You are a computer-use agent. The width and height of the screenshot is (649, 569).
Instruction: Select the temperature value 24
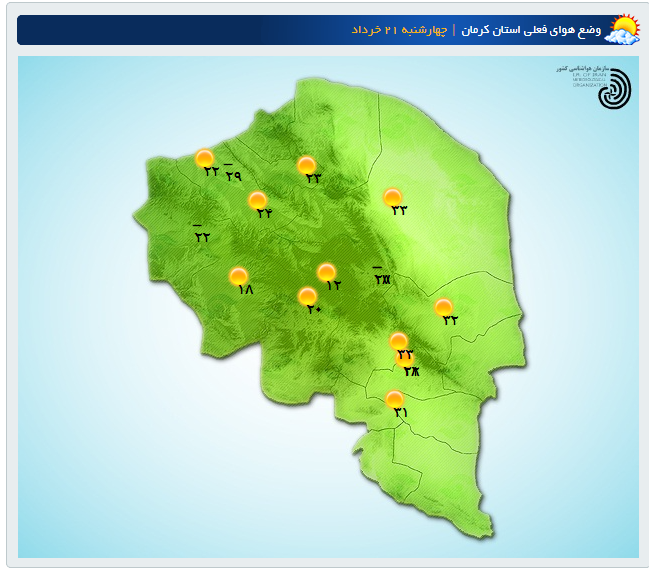264,213
